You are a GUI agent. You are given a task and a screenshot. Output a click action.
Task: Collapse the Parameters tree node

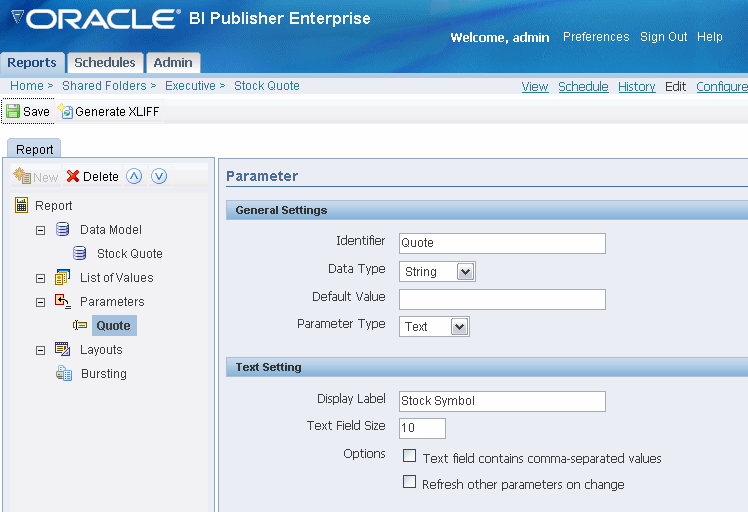coord(41,303)
